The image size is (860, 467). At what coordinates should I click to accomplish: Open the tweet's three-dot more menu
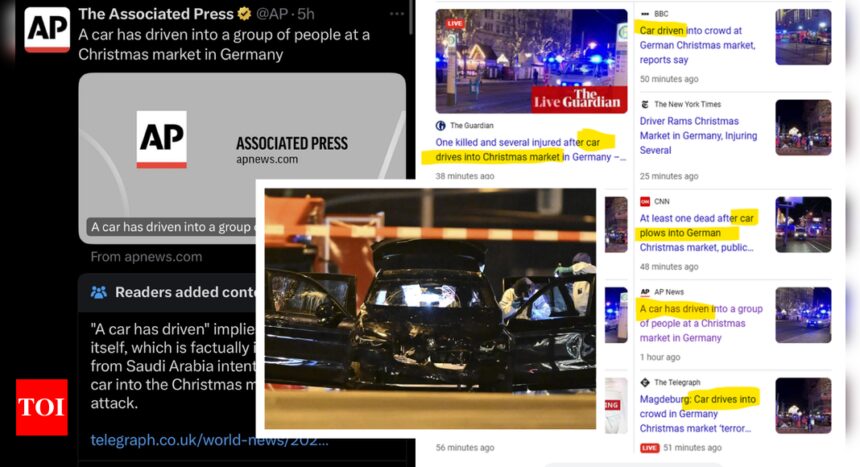coord(397,14)
